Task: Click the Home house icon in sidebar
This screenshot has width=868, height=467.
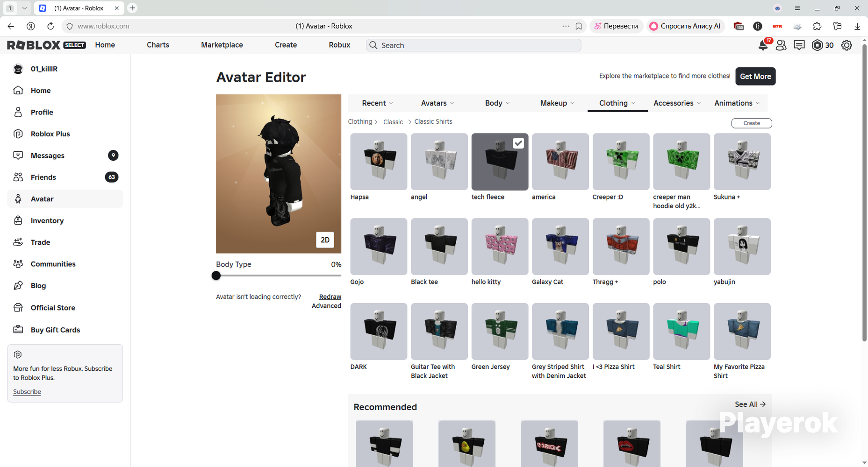Action: (18, 91)
